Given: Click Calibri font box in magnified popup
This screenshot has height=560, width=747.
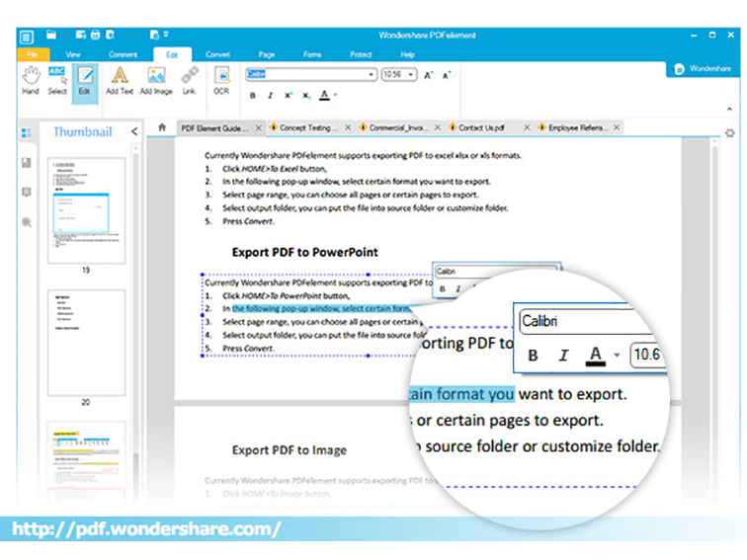Looking at the screenshot, I should pos(586,321).
